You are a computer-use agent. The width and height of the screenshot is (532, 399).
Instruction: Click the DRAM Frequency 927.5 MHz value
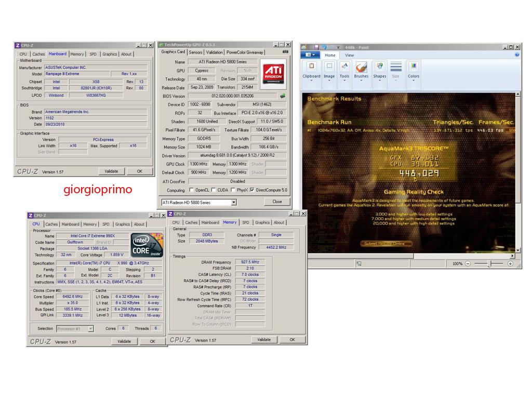[x=250, y=262]
